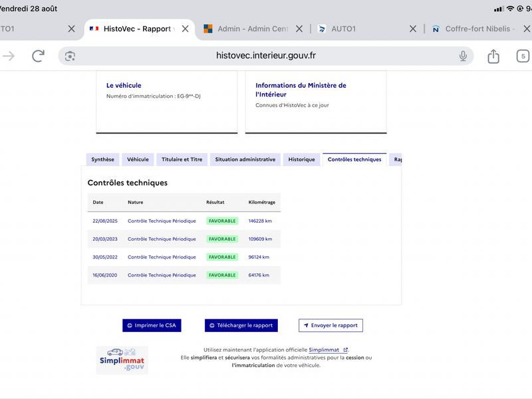Click Contrôle Technique Périodique in the 20/03/2023 row
This screenshot has height=399, width=532.
point(162,239)
